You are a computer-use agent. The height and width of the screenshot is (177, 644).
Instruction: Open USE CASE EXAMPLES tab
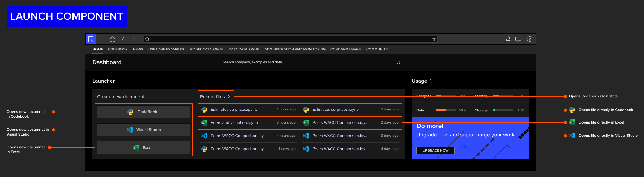166,49
